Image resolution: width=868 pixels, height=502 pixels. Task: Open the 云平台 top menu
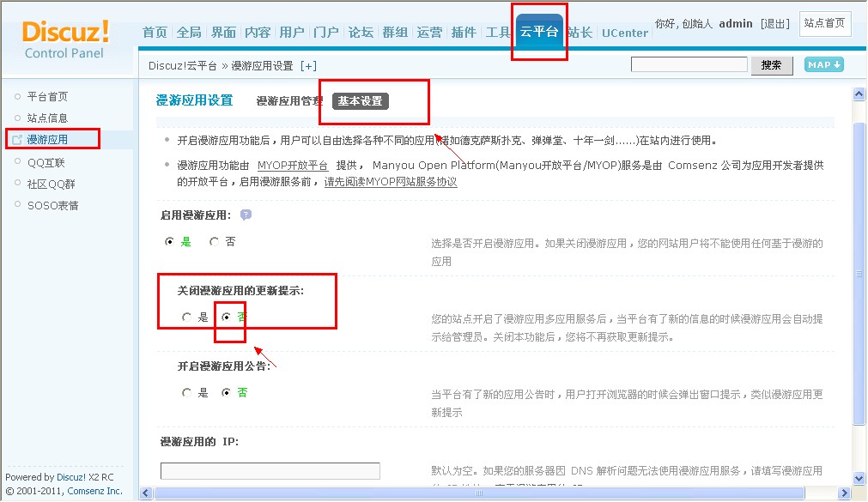[539, 32]
